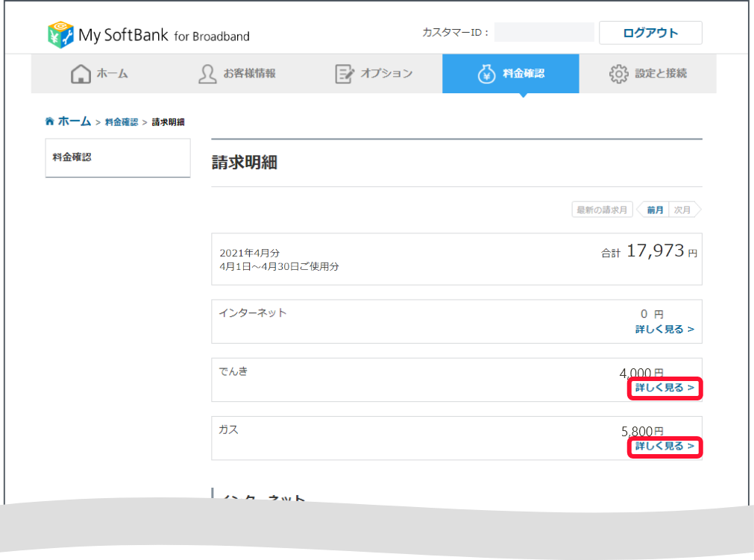Click the house icon in the ホーム tab
The width and height of the screenshot is (754, 560).
click(x=81, y=74)
